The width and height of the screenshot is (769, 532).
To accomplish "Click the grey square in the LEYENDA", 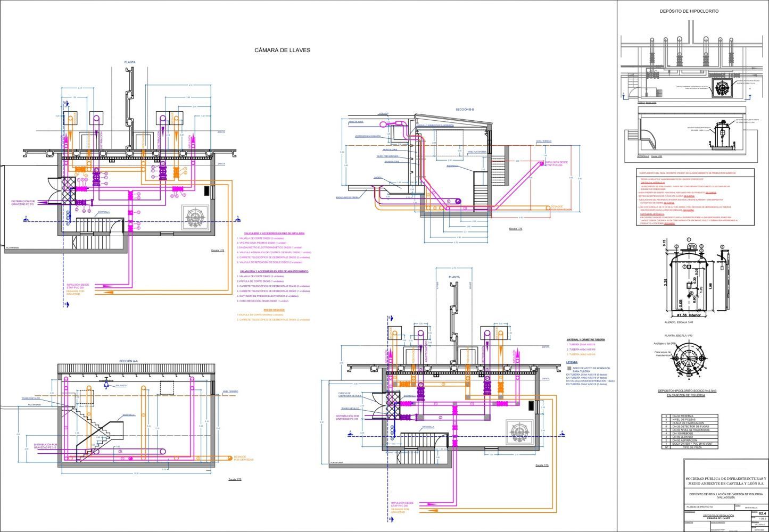I will pyautogui.click(x=569, y=368).
